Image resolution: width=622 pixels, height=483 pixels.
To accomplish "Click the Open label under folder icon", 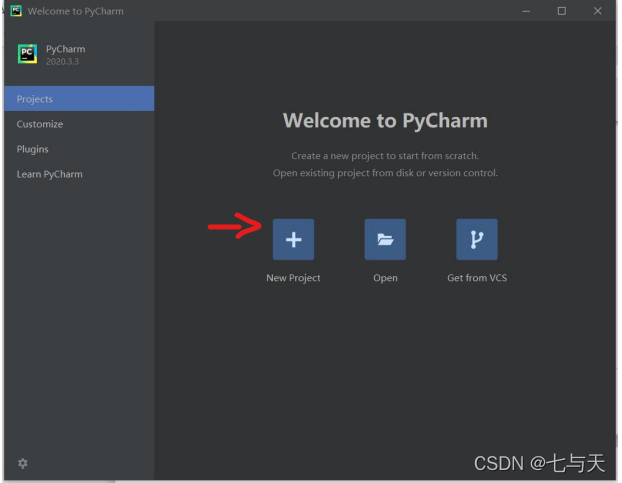I will point(385,278).
